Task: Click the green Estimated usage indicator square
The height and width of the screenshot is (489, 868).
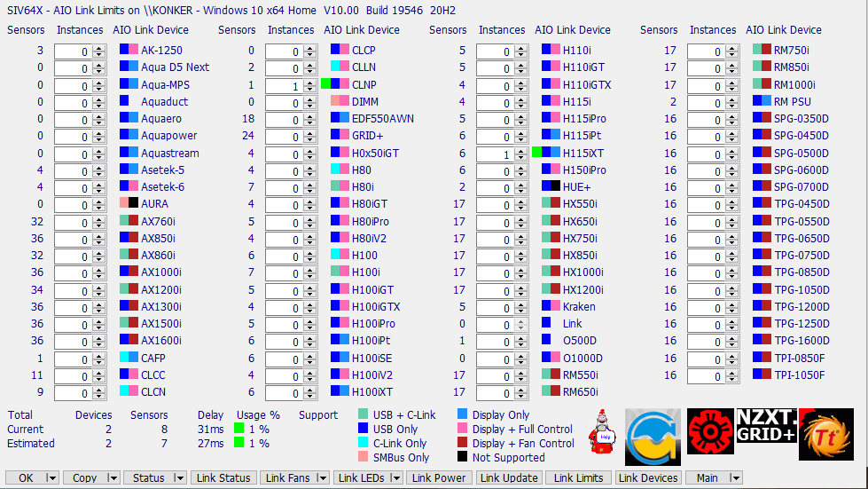Action: tap(239, 442)
